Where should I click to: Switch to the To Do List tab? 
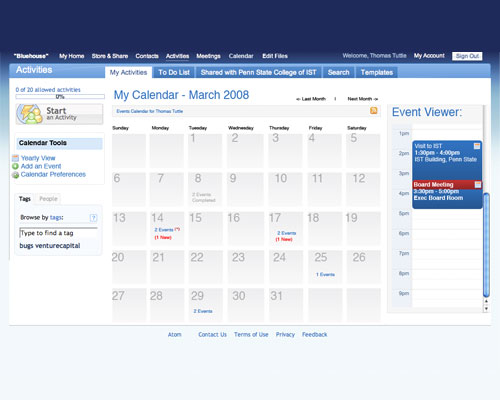pyautogui.click(x=174, y=72)
